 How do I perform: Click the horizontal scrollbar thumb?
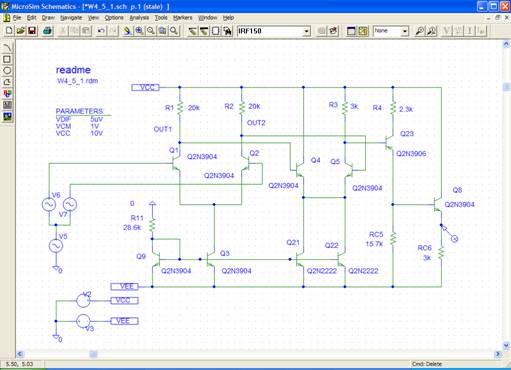click(x=94, y=354)
